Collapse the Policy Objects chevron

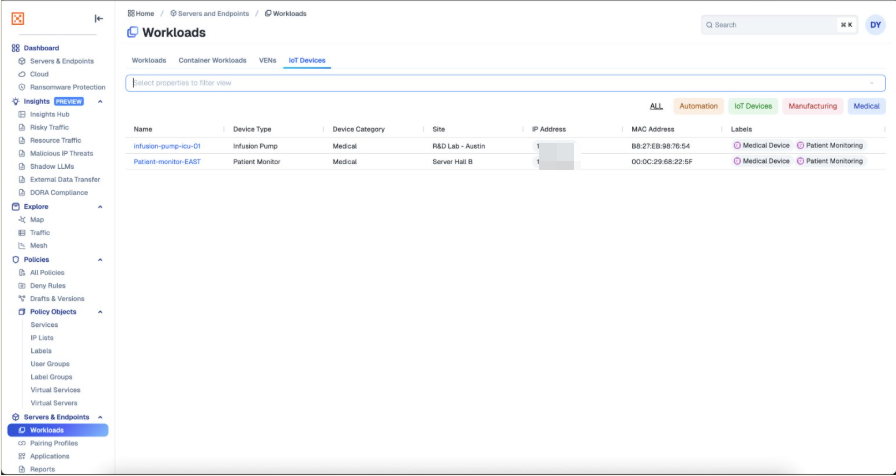tap(101, 312)
